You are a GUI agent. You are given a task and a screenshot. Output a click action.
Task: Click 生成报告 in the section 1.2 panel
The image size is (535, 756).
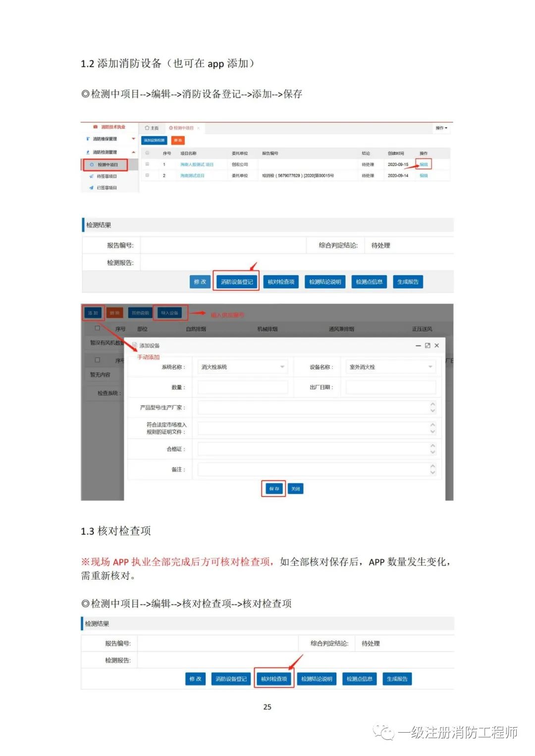(408, 282)
